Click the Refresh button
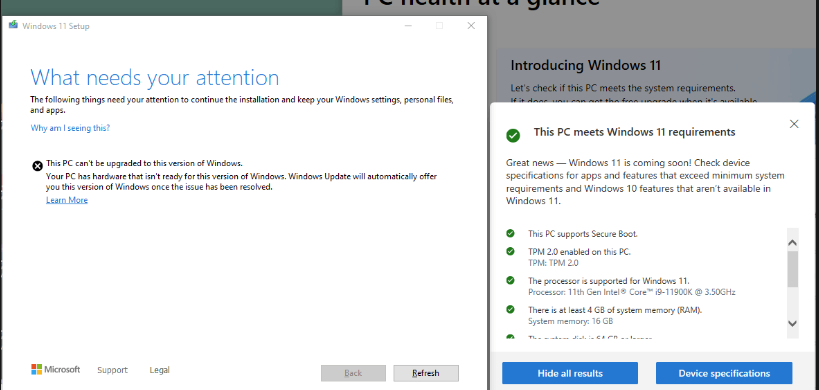Image resolution: width=819 pixels, height=390 pixels. 426,373
